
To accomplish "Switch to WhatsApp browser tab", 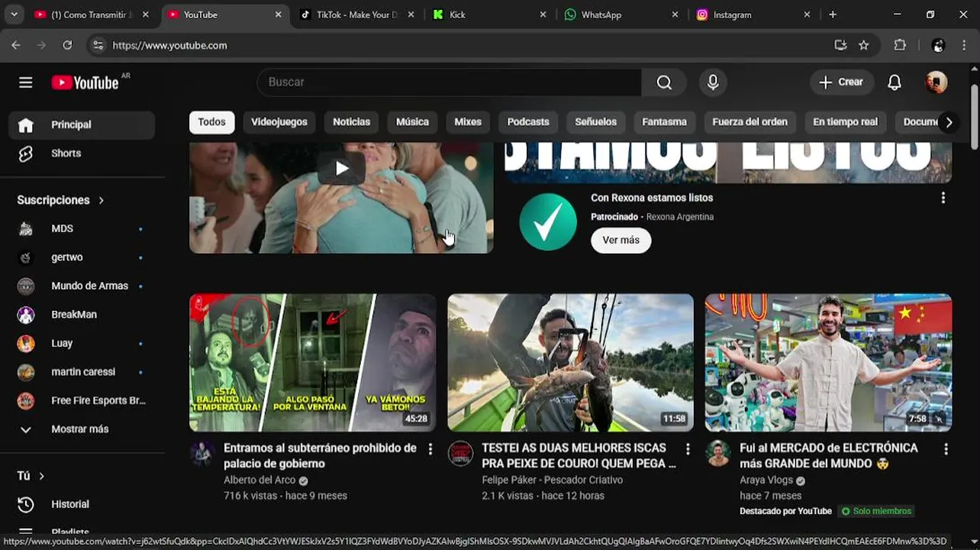I will (621, 15).
